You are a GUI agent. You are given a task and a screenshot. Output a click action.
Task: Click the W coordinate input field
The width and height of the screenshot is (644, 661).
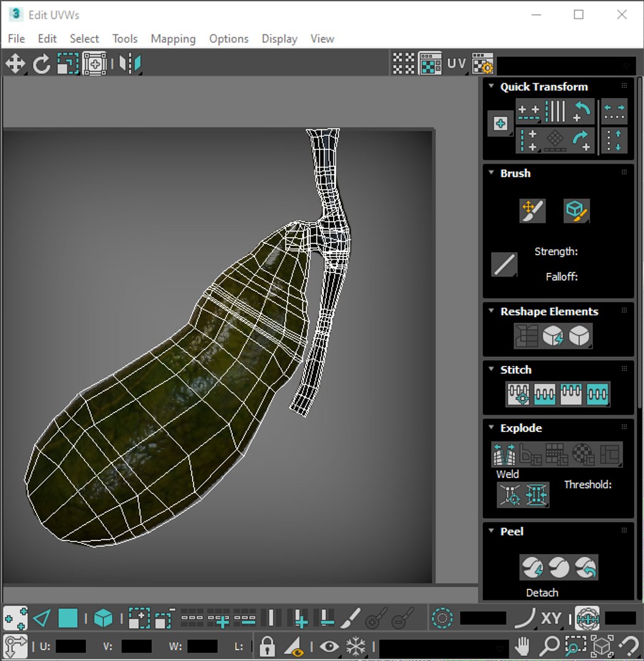click(202, 646)
